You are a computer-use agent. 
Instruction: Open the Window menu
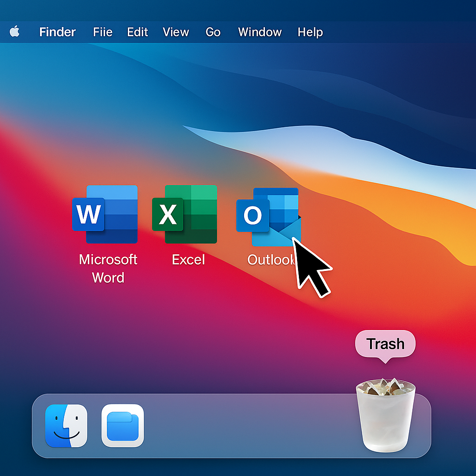tap(260, 32)
